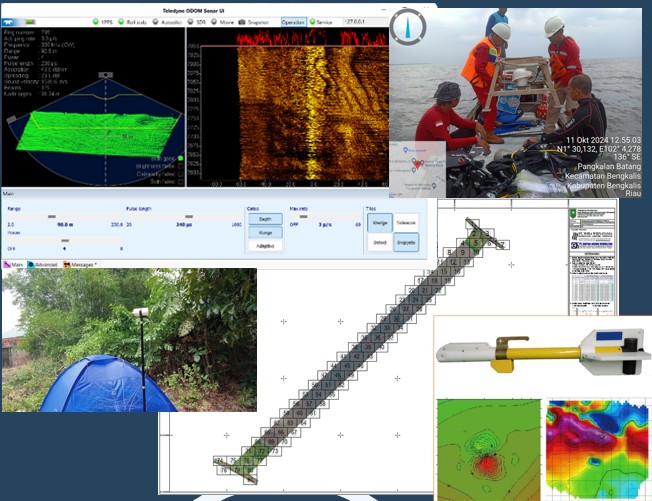Screen dimensions: 652x501
Task: Click the green wedge seabed display
Action: click(x=98, y=133)
